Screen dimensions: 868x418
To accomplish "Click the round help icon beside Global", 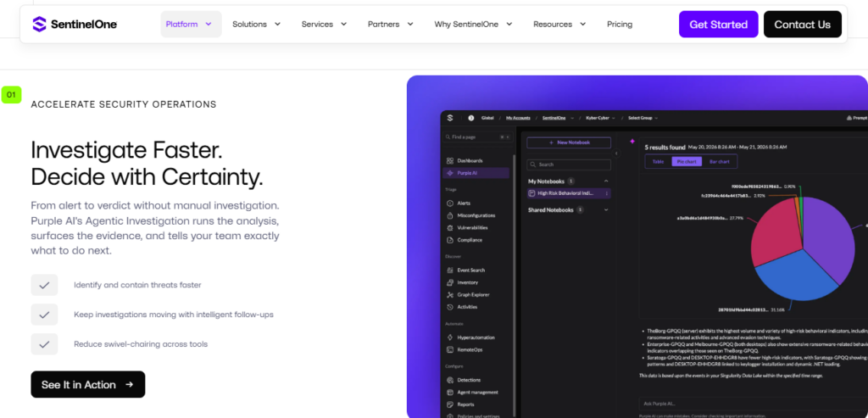I will point(471,118).
